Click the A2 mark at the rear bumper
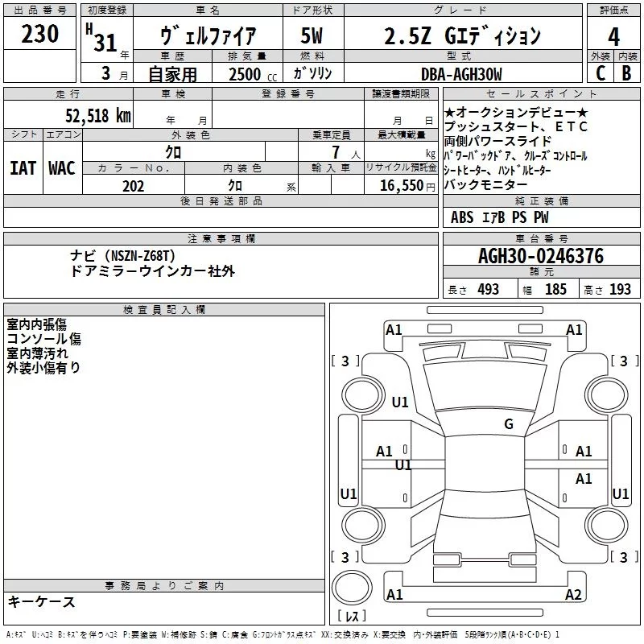Viewport: 644px width, 644px height. point(573,594)
